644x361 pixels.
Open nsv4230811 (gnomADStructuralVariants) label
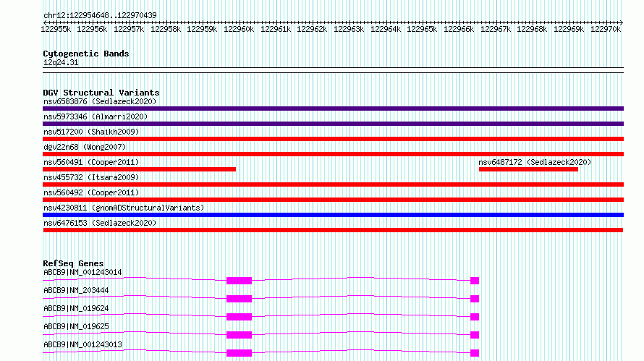click(124, 208)
